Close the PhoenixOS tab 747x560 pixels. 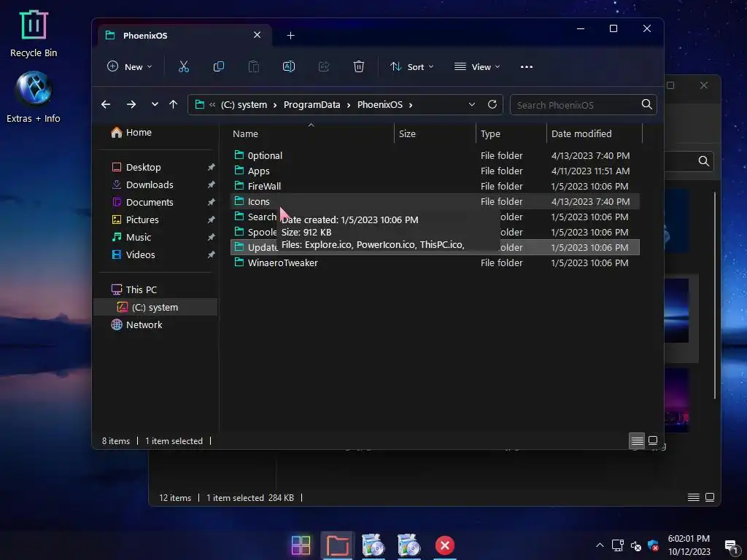click(x=258, y=35)
